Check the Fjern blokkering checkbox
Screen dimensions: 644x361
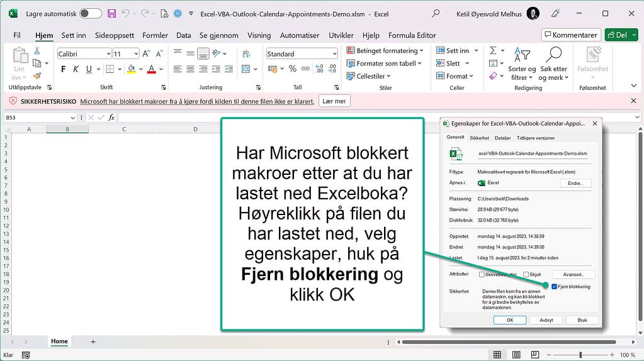click(554, 286)
